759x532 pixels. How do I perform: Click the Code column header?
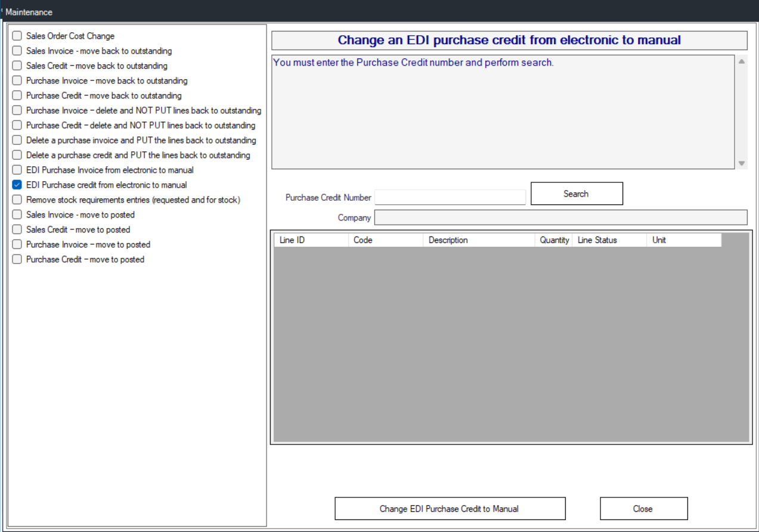(386, 240)
